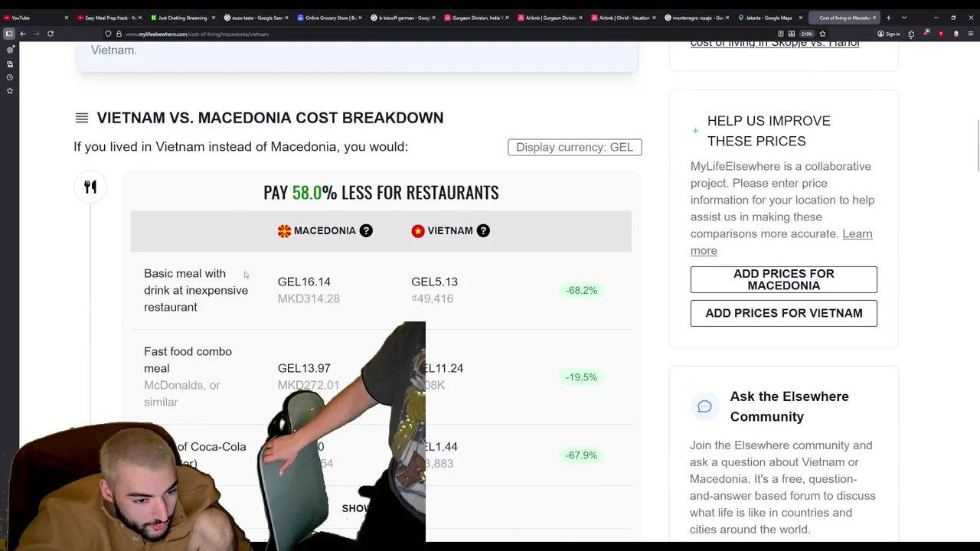980x551 pixels.
Task: Click the -67.9% difference badge
Action: click(581, 455)
